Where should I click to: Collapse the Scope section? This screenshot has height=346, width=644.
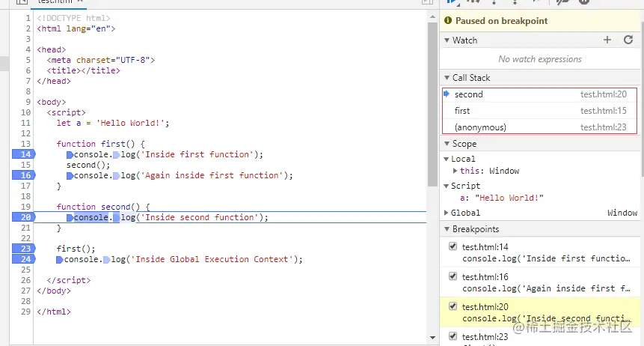pyautogui.click(x=447, y=144)
